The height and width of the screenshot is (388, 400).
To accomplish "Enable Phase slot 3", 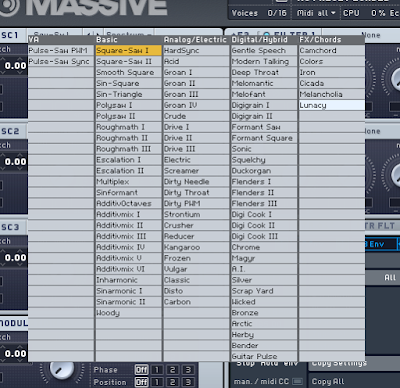I will (x=188, y=370).
